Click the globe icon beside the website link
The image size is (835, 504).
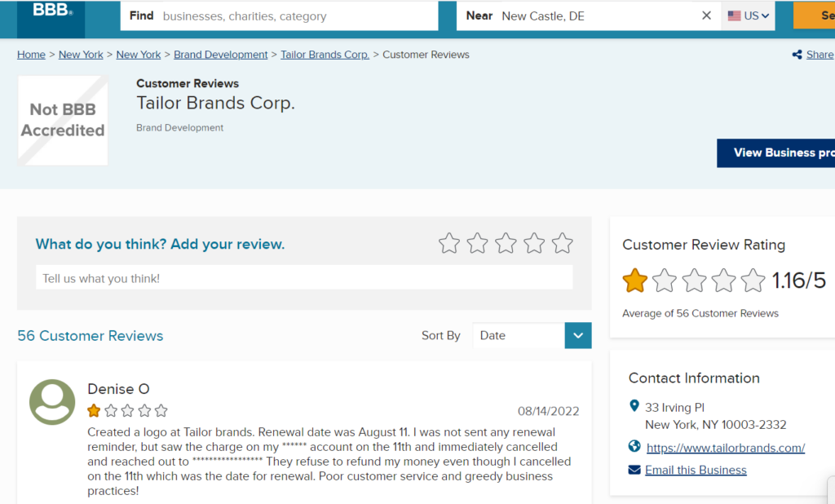(634, 446)
